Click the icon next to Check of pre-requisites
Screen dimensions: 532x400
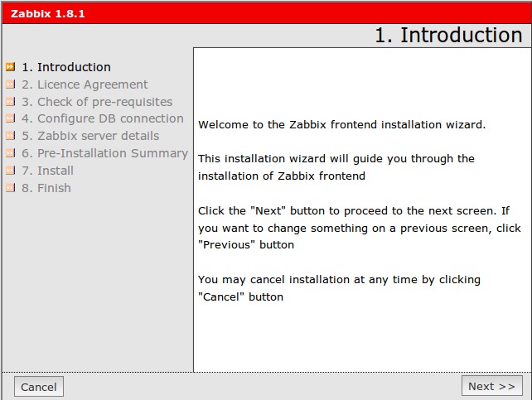(11, 102)
